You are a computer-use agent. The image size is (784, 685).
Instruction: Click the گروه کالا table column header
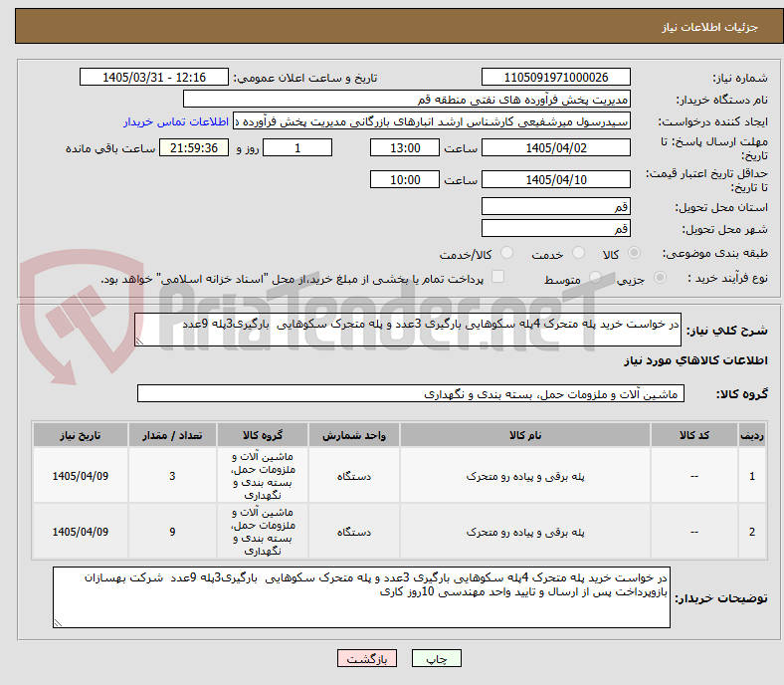(x=263, y=435)
